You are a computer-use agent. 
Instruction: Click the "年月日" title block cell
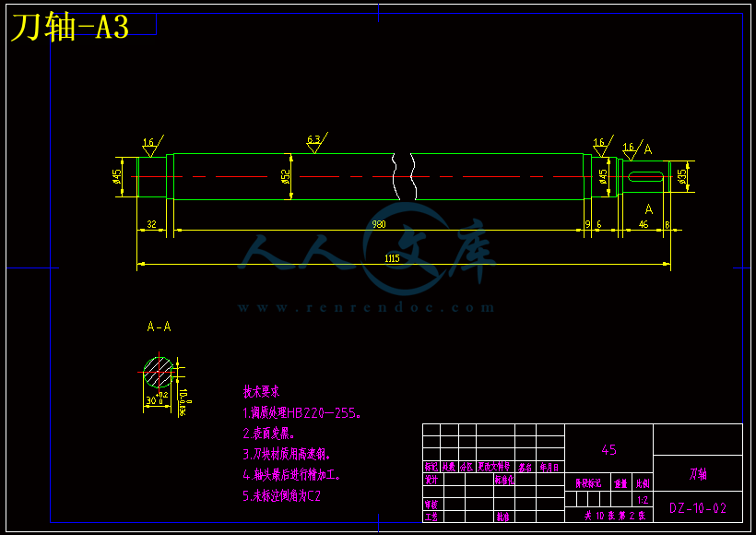coord(549,467)
